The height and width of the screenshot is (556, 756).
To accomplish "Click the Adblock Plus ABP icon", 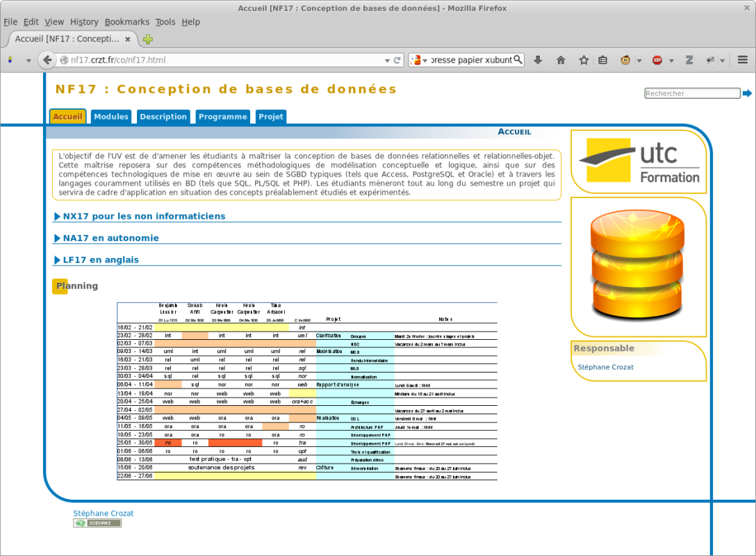I will point(657,60).
